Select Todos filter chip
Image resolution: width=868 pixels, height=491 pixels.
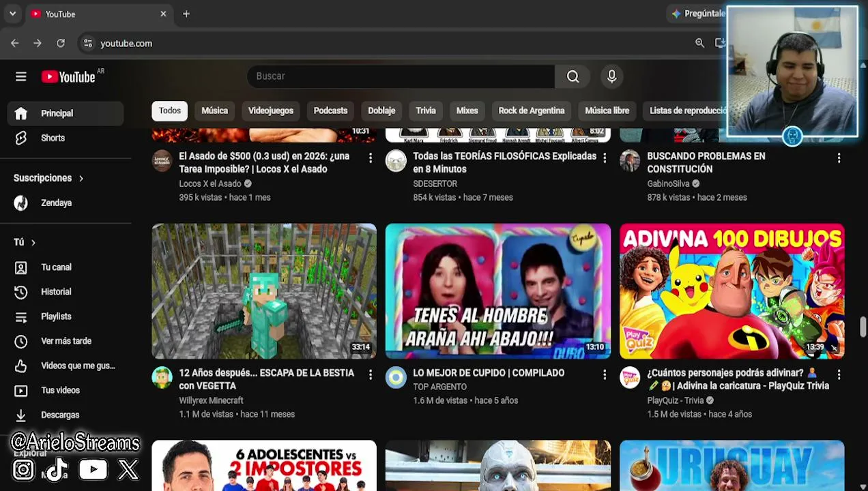[x=170, y=110]
